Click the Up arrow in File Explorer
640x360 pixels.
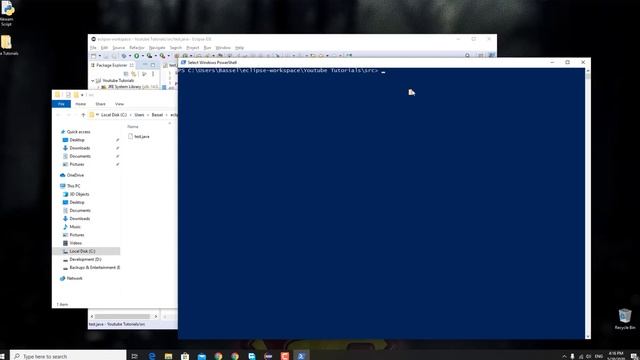click(83, 115)
